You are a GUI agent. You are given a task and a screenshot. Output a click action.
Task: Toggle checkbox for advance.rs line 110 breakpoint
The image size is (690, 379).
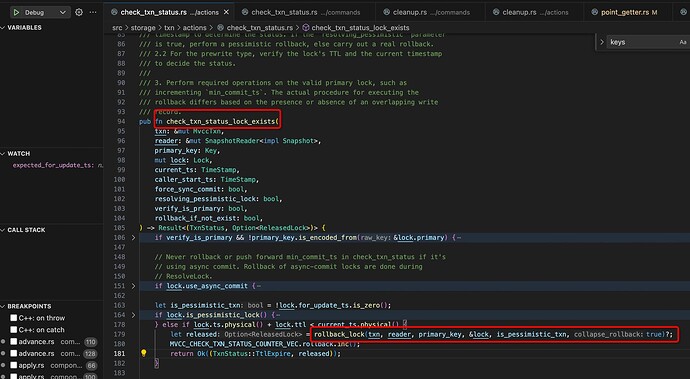pos(14,342)
